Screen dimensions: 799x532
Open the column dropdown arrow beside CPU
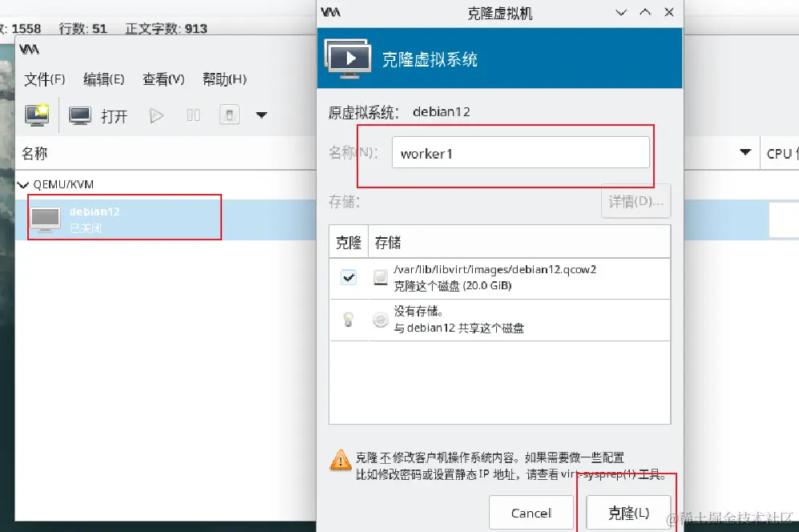745,152
